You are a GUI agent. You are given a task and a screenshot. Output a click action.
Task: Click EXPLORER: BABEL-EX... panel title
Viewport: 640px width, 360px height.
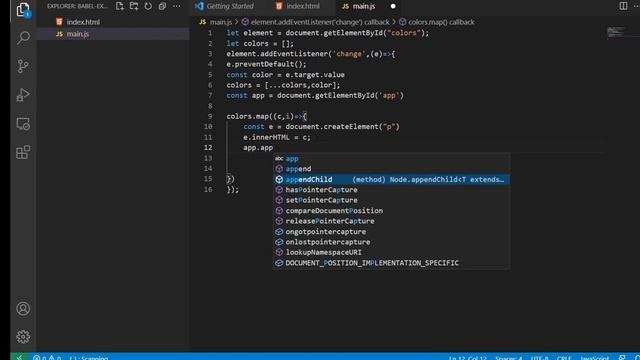coord(77,6)
